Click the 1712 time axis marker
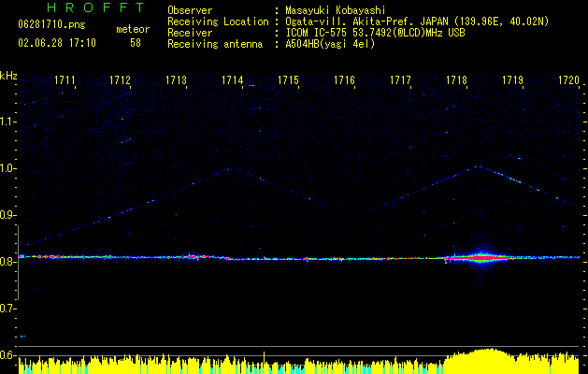Viewport: 588px width, 374px height. click(120, 80)
